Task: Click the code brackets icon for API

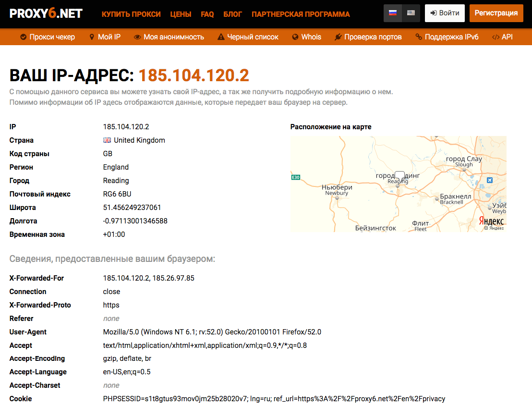Action: [x=496, y=37]
